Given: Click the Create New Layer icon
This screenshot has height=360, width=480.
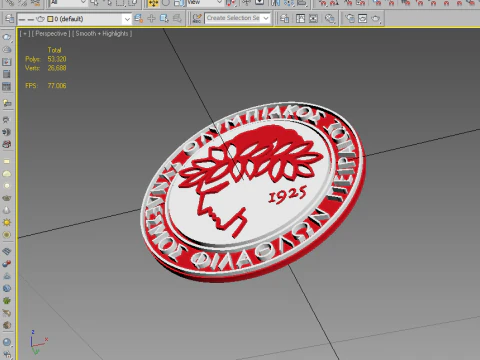Looking at the screenshot, I should [138, 19].
